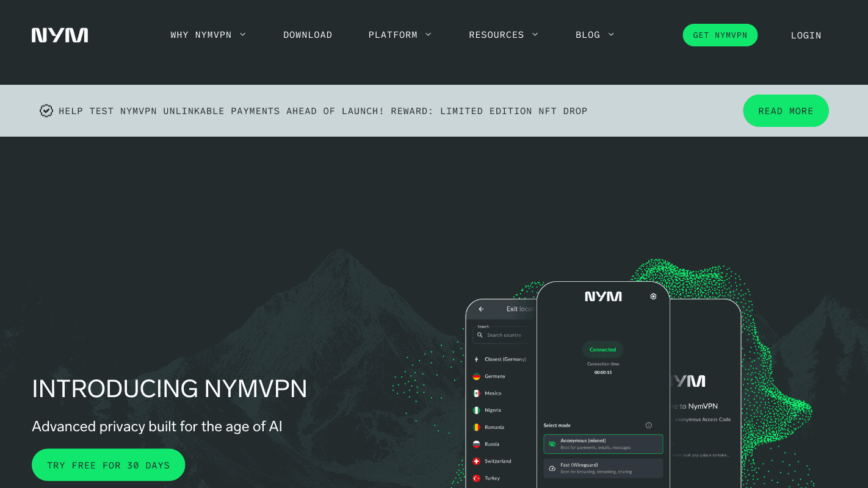
Task: Click the INTRODUCING NYMVPN heading
Action: 170,389
